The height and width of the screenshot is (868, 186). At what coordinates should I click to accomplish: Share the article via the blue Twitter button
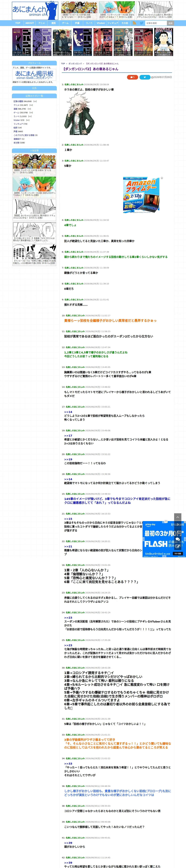(x=145, y=77)
